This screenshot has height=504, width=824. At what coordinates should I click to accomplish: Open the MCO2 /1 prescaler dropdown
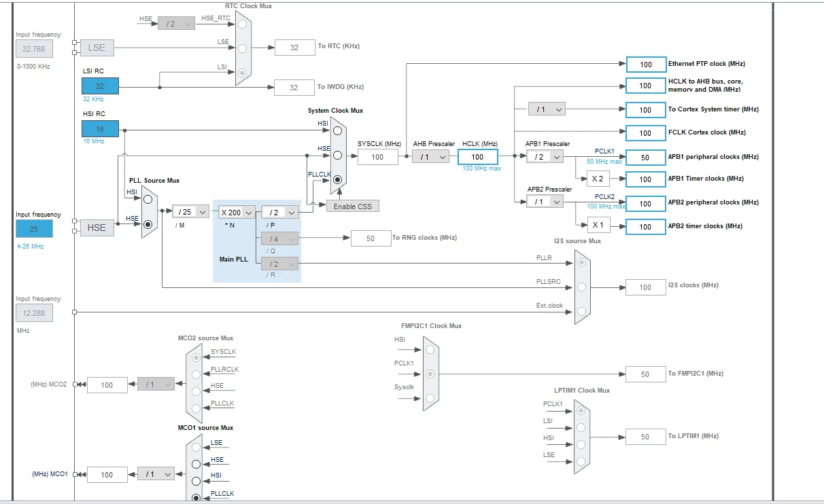pos(156,384)
